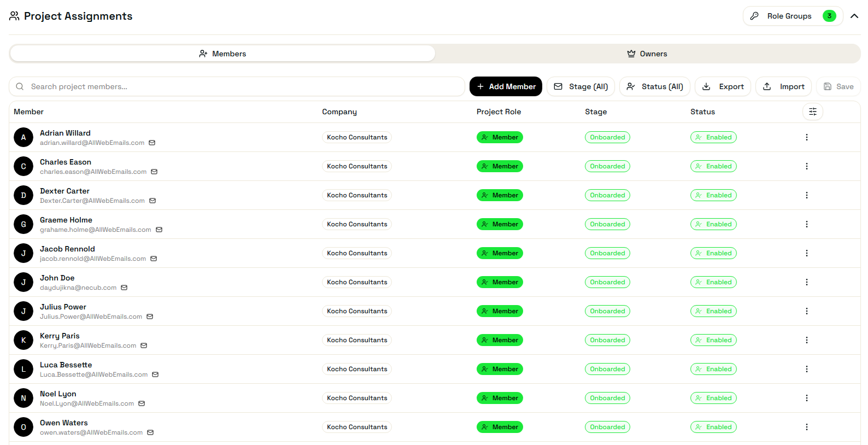Switch to the Owners tab
868x445 pixels.
pyautogui.click(x=647, y=54)
